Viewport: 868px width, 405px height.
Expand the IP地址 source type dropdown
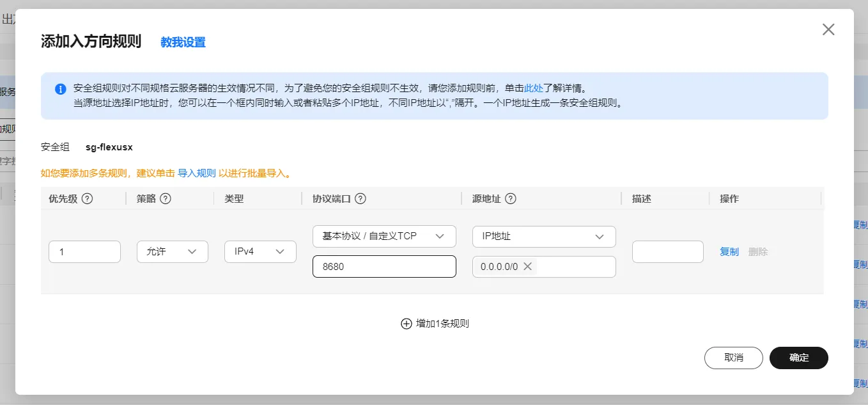(x=544, y=236)
